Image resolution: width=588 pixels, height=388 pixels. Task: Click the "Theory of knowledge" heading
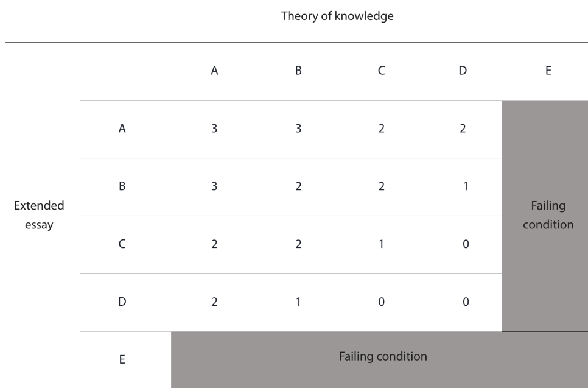pos(337,17)
